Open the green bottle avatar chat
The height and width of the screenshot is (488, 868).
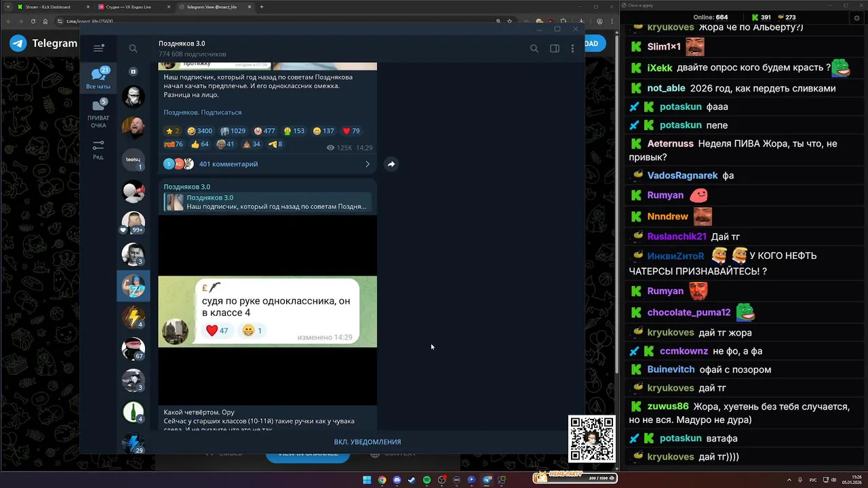click(x=133, y=411)
